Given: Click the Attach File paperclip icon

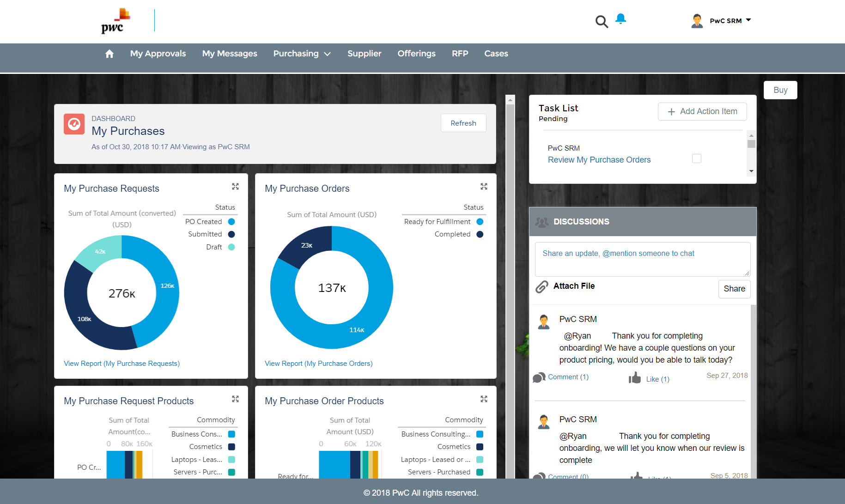Looking at the screenshot, I should click(x=541, y=287).
